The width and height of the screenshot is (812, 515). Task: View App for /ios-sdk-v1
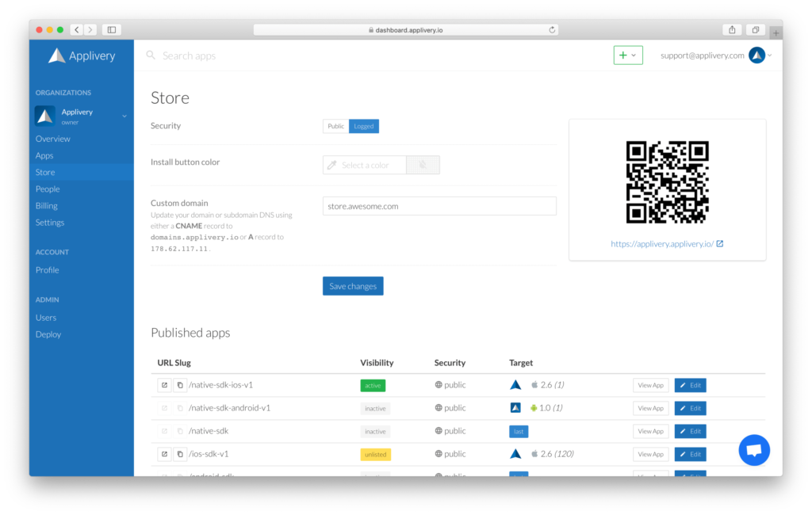click(650, 455)
